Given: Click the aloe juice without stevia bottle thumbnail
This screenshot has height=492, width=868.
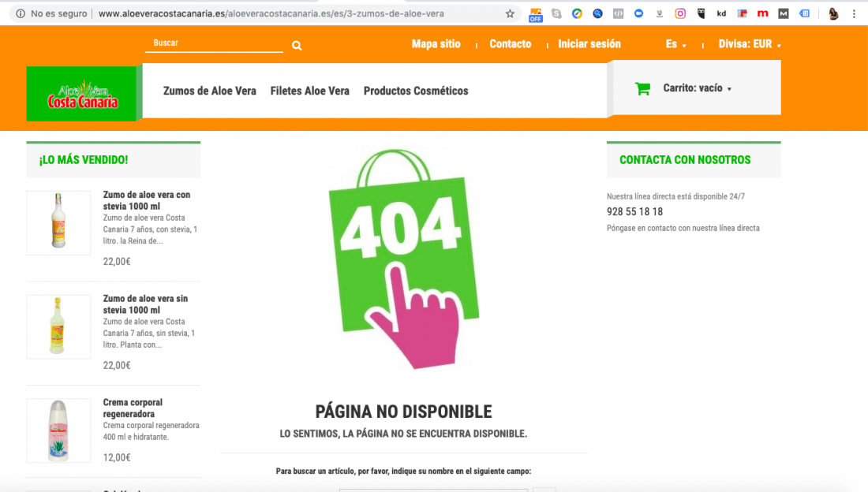Looking at the screenshot, I should pos(58,326).
